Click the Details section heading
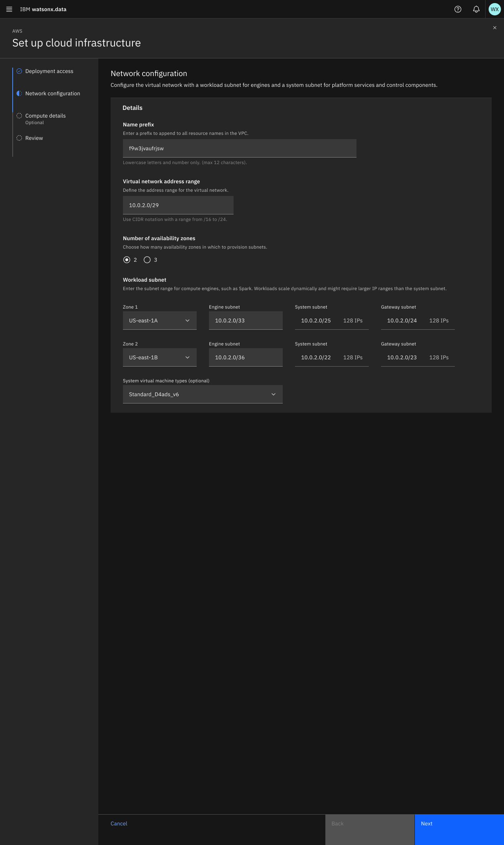The image size is (504, 845). coord(133,108)
